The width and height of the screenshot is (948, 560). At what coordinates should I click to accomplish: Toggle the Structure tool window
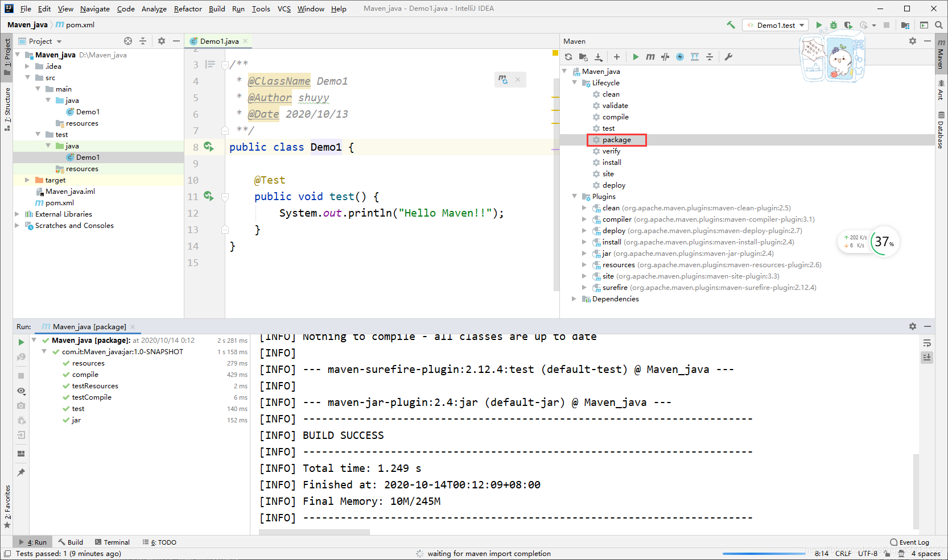(x=7, y=109)
